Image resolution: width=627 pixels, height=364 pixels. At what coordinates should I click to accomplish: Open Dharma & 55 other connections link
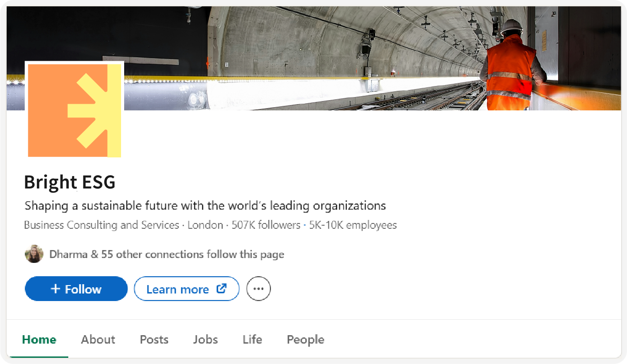coord(167,254)
